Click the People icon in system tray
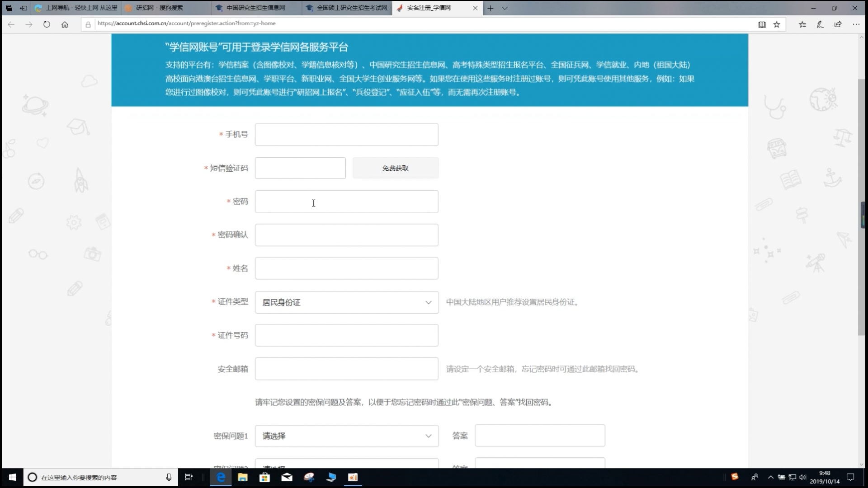The image size is (868, 488). pos(755,477)
